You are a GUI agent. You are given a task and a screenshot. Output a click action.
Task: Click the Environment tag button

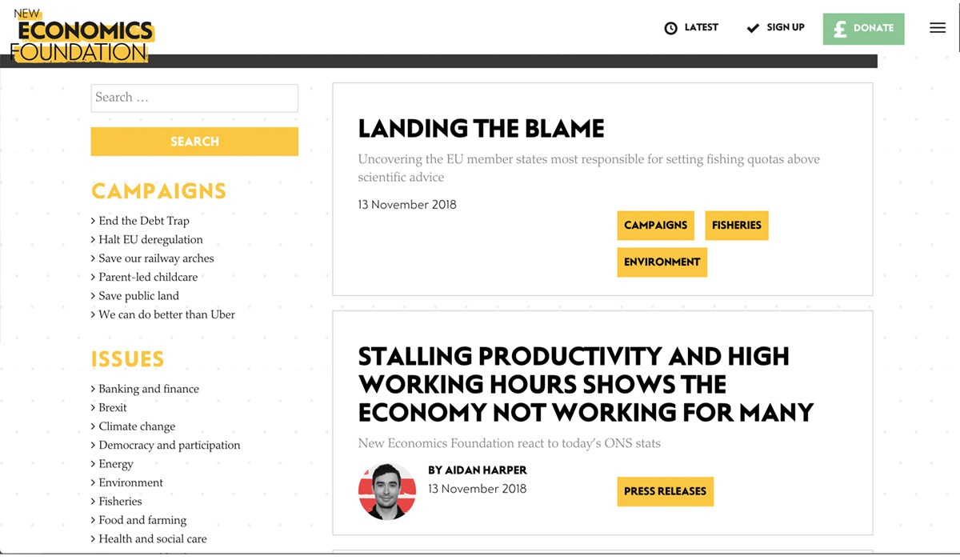coord(662,262)
